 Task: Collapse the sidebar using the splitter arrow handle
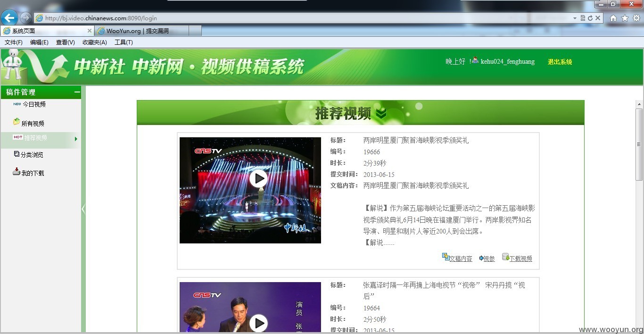[x=83, y=209]
